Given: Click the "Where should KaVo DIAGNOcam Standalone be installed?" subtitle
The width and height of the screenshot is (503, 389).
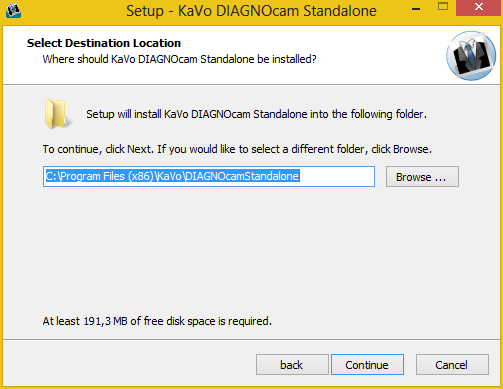Looking at the screenshot, I should (179, 59).
